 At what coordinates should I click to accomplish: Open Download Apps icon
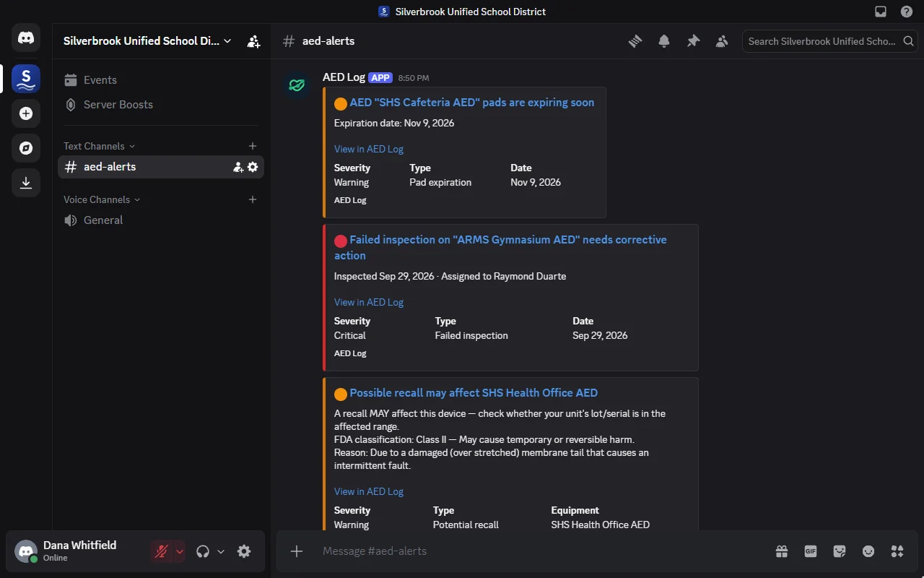(x=26, y=183)
